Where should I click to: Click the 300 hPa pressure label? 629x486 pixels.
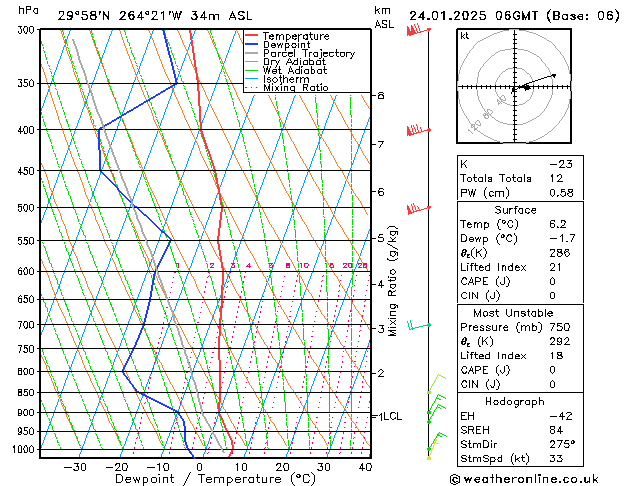coord(28,30)
